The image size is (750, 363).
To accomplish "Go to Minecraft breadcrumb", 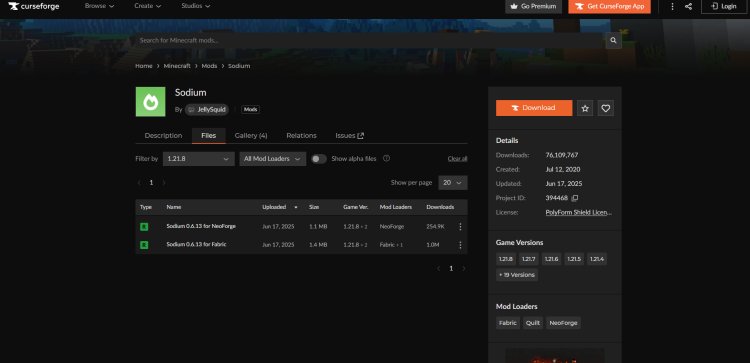I will [x=177, y=66].
